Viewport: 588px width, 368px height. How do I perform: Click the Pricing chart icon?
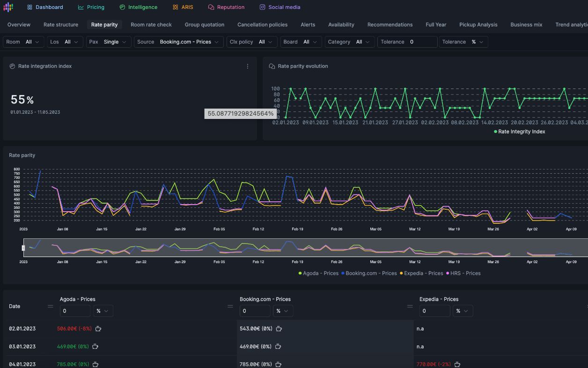coord(81,7)
